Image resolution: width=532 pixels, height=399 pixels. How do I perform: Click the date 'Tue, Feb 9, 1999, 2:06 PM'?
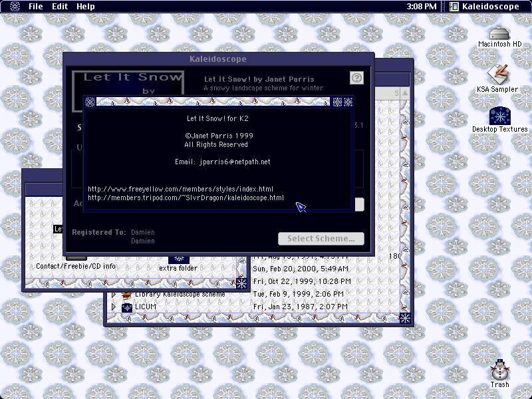pyautogui.click(x=299, y=294)
